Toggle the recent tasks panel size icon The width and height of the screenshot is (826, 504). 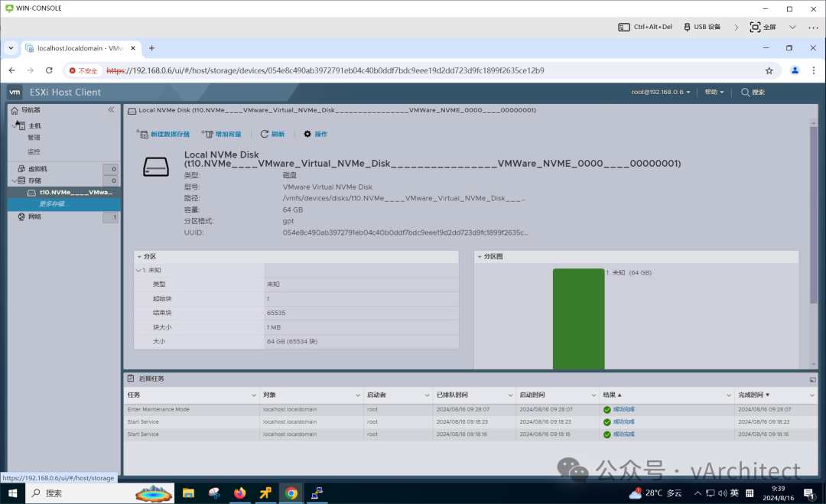(x=813, y=379)
